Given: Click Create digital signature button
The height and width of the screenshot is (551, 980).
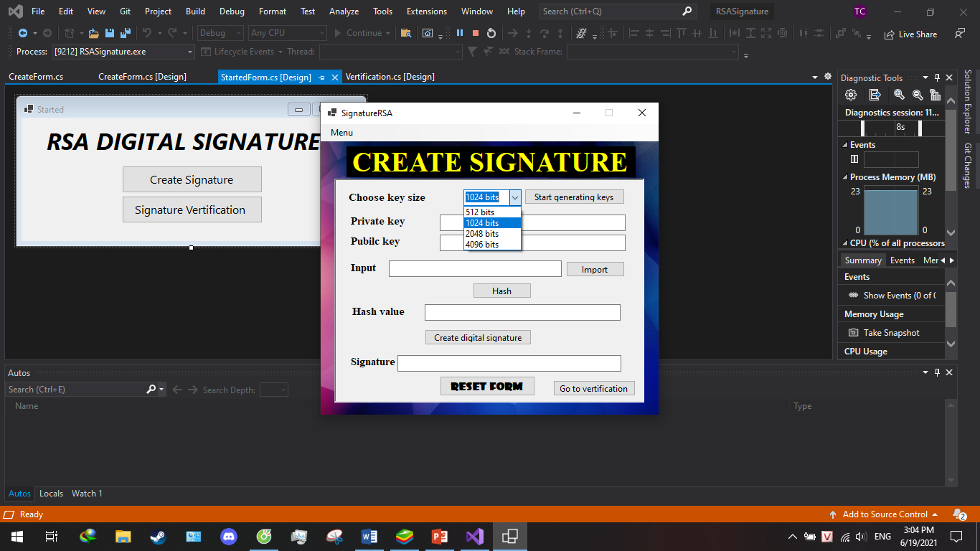Looking at the screenshot, I should pos(478,337).
